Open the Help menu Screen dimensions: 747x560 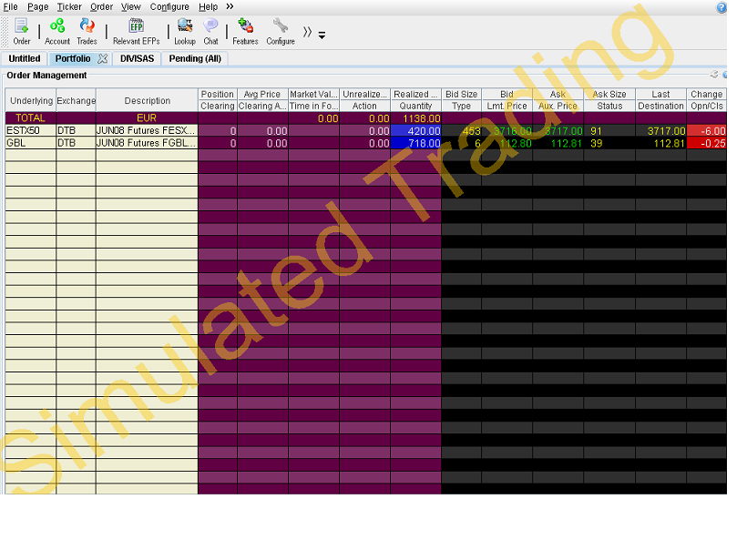[x=209, y=6]
